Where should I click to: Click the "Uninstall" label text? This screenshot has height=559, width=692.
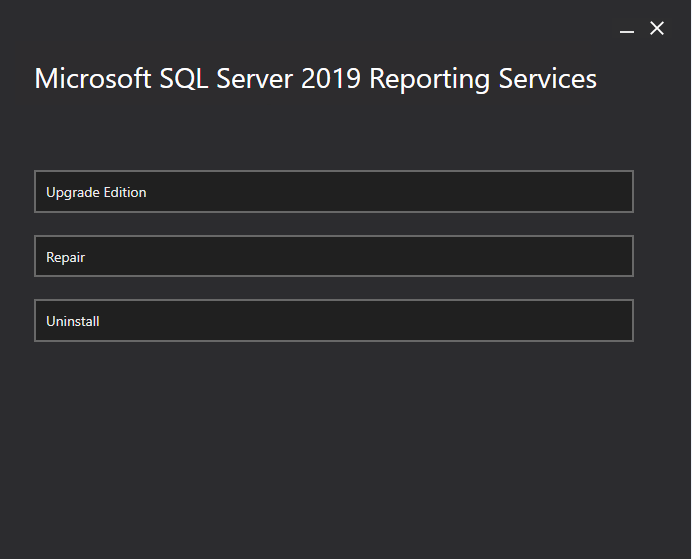(73, 321)
